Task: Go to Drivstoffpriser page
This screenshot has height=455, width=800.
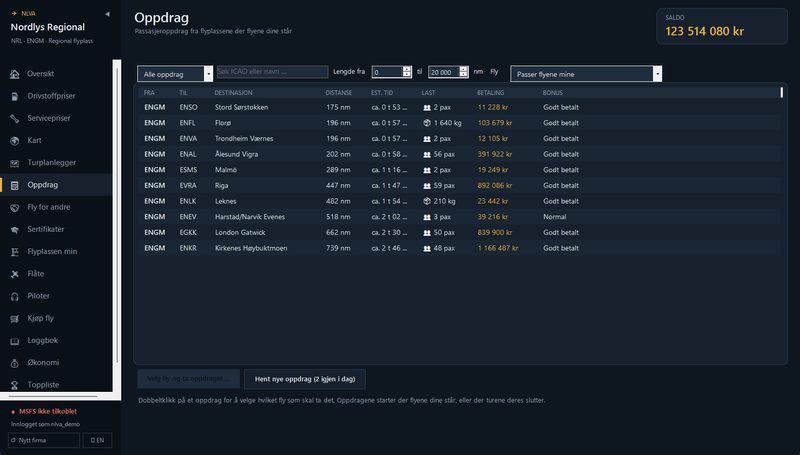Action: [x=56, y=96]
